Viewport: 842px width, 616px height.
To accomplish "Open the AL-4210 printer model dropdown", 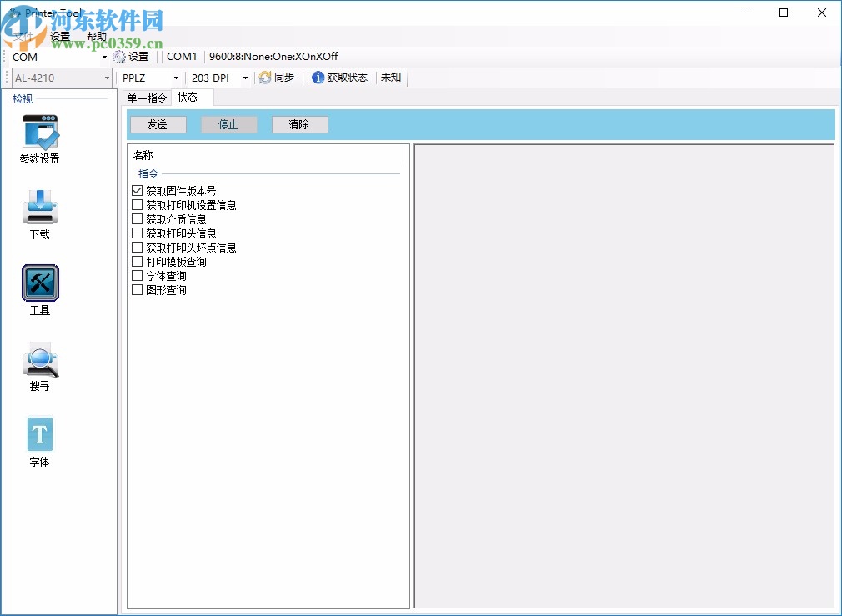I will pyautogui.click(x=108, y=77).
